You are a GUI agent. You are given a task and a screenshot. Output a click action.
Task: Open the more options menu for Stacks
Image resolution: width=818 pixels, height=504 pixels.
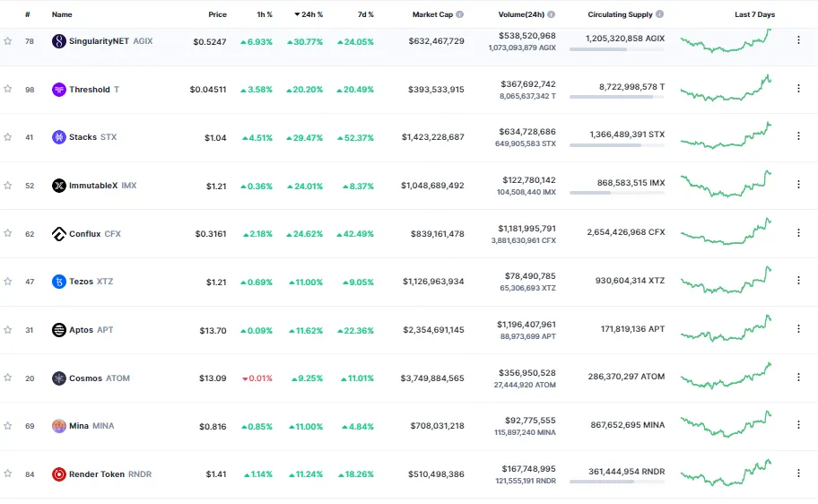798,136
